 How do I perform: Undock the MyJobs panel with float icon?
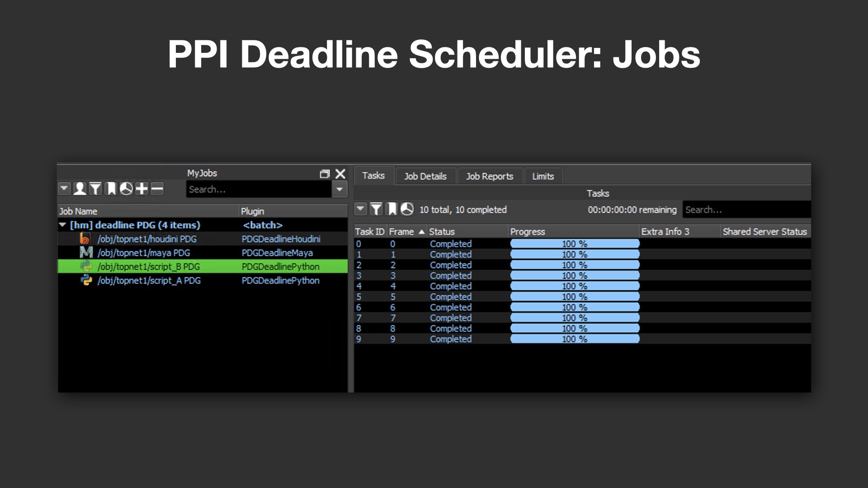[325, 174]
